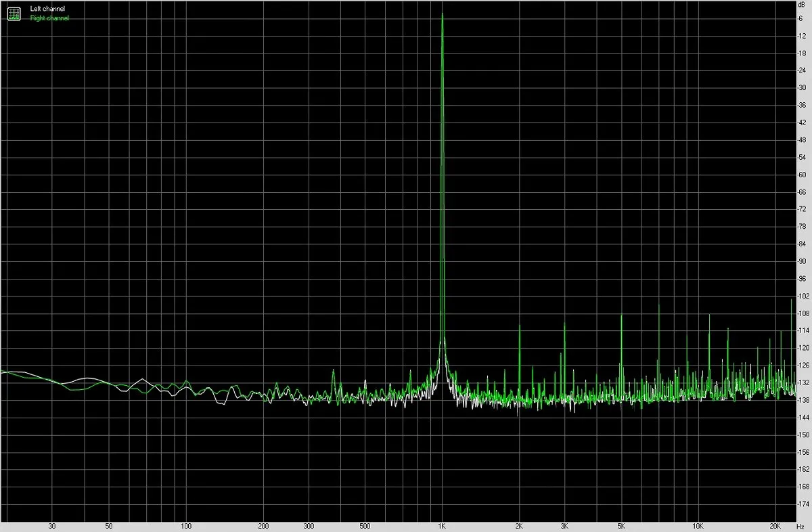812x532 pixels.
Task: Click the '-12' dB axis label
Action: pos(803,35)
